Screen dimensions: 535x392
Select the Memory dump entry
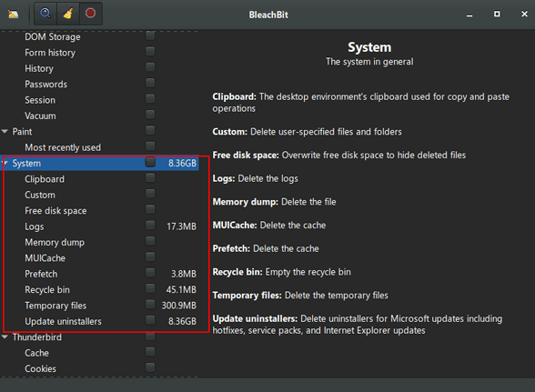coord(55,242)
